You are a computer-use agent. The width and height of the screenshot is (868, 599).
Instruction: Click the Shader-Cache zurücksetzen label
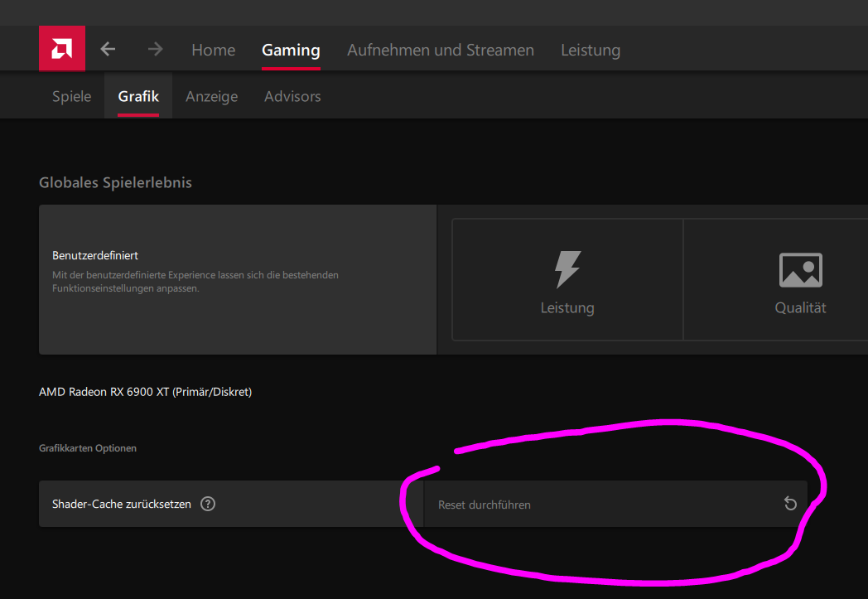coord(121,505)
